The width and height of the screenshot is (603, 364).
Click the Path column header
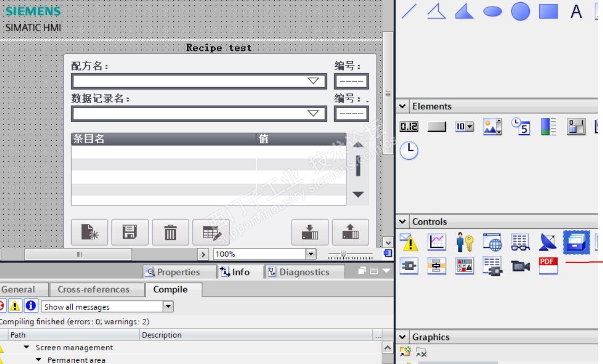[x=73, y=335]
